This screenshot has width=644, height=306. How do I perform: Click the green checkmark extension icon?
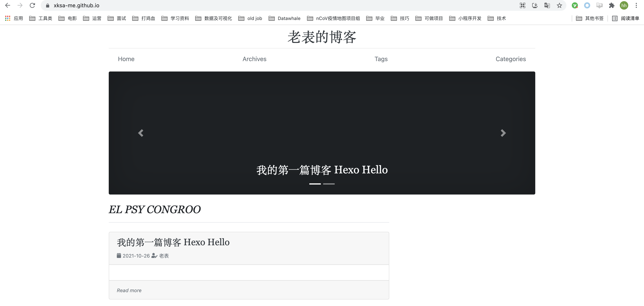(574, 6)
